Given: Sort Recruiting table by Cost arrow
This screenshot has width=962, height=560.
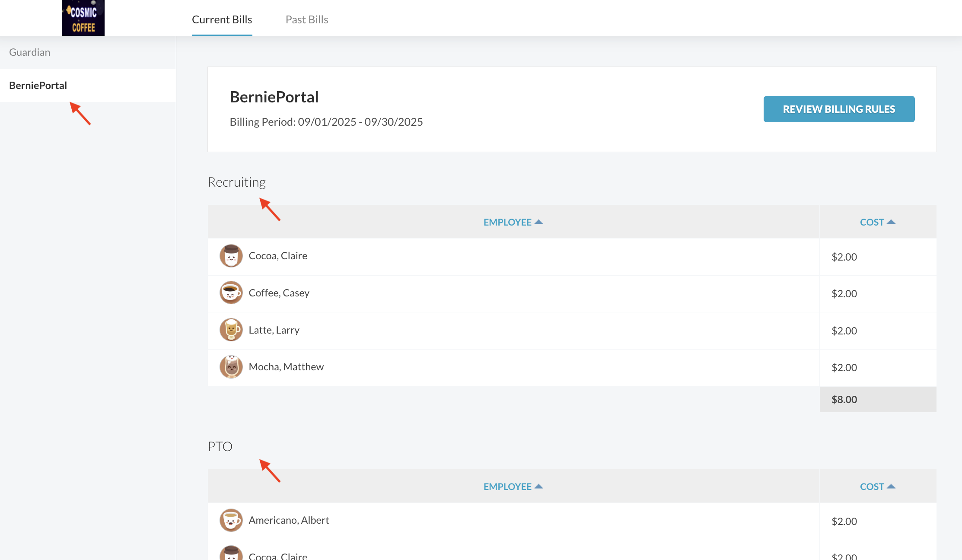Looking at the screenshot, I should point(891,222).
